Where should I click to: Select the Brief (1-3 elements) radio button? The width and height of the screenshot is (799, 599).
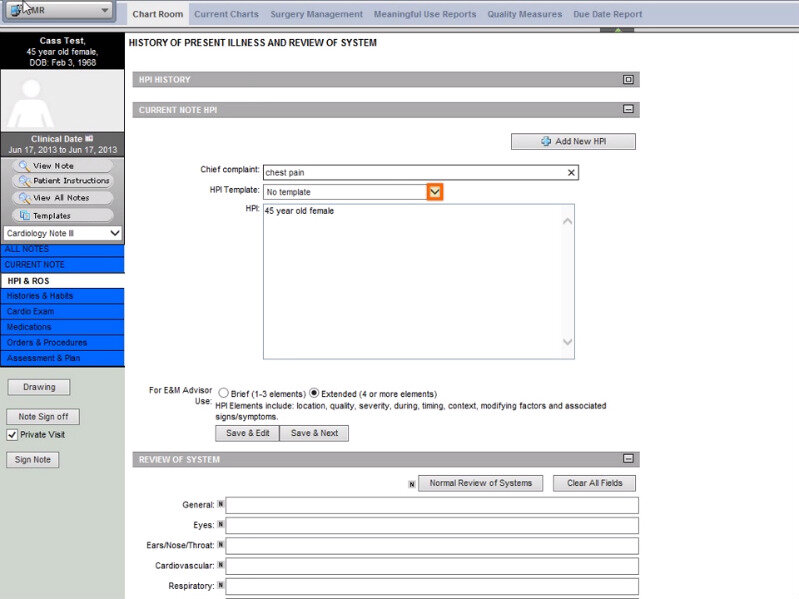[x=223, y=394]
